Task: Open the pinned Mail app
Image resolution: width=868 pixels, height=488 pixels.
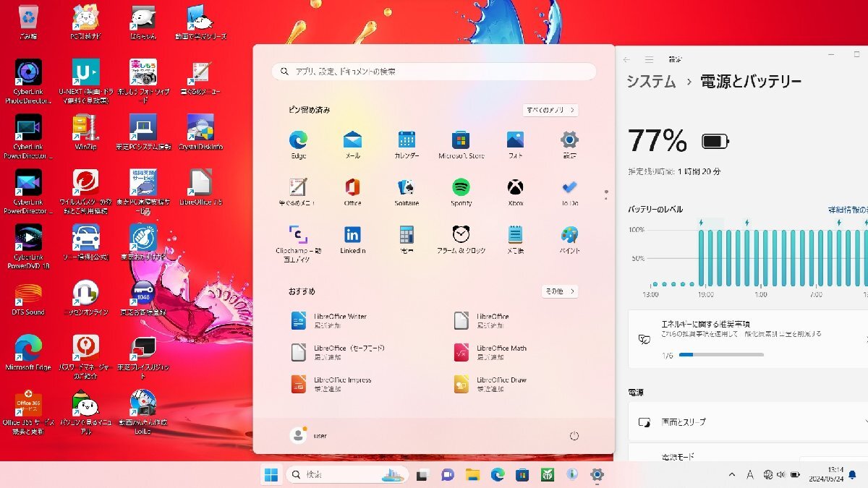Action: point(352,145)
